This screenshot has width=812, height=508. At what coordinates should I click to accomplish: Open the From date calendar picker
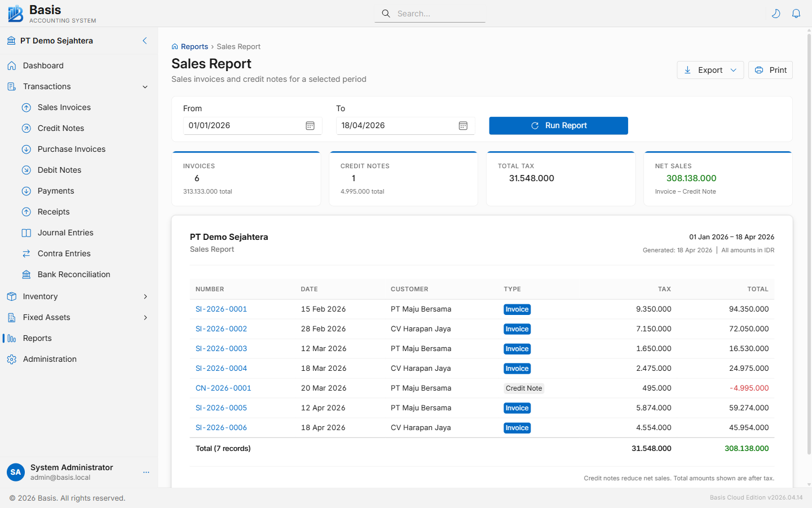click(x=310, y=125)
